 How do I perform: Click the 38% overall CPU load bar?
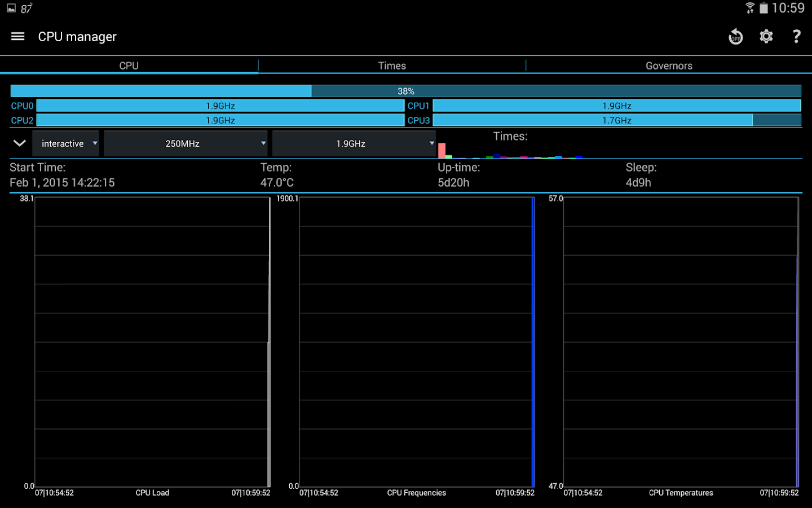pos(406,91)
